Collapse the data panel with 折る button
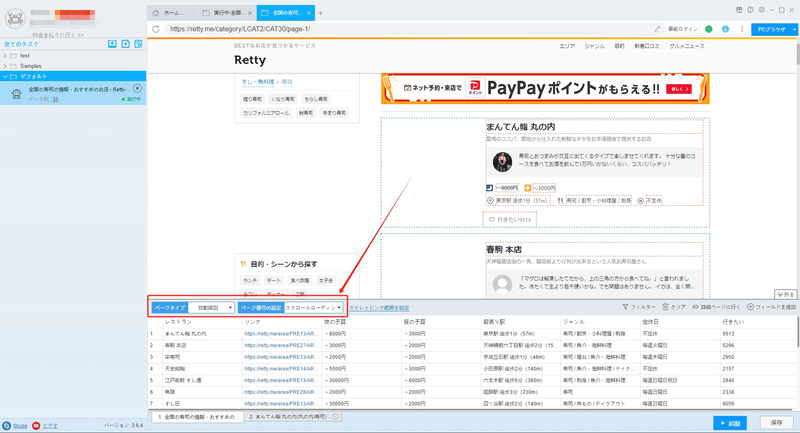This screenshot has width=800, height=433. [786, 294]
